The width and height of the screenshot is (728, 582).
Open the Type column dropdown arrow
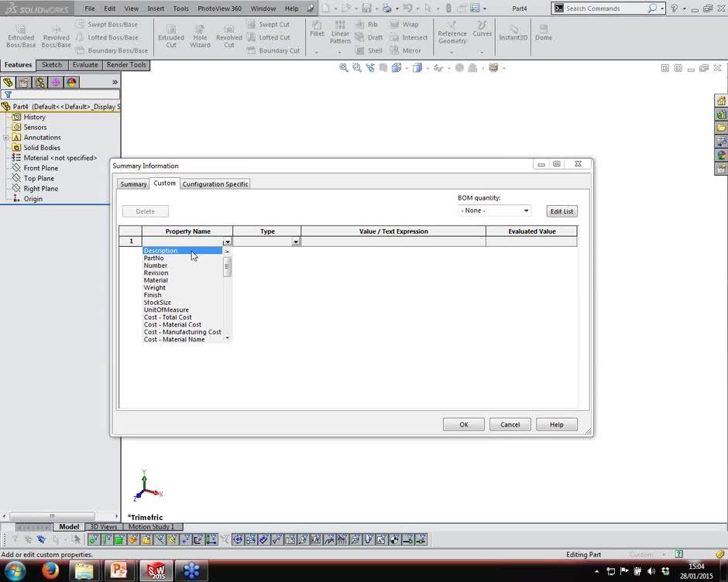click(295, 242)
